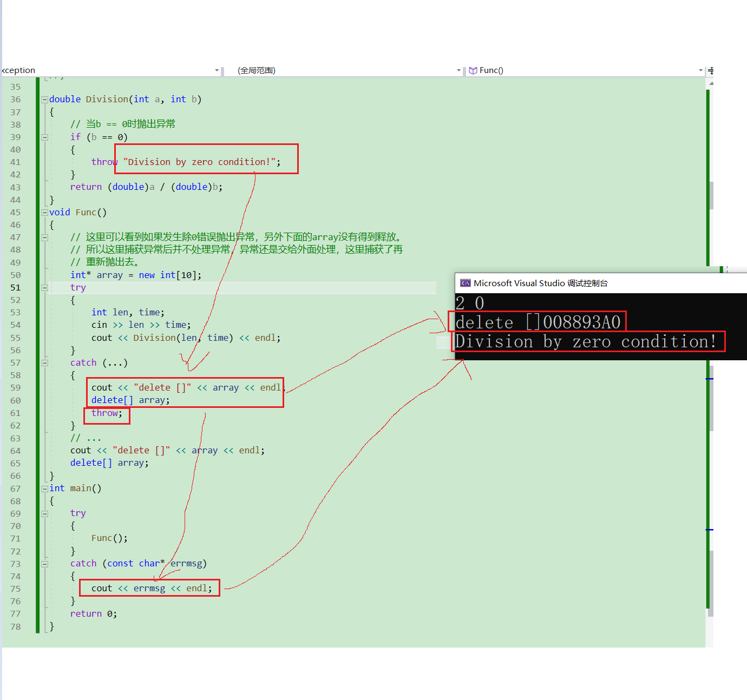The height and width of the screenshot is (700, 747).
Task: Click the comment "// 当b == 0时抛出异常"
Action: (123, 124)
